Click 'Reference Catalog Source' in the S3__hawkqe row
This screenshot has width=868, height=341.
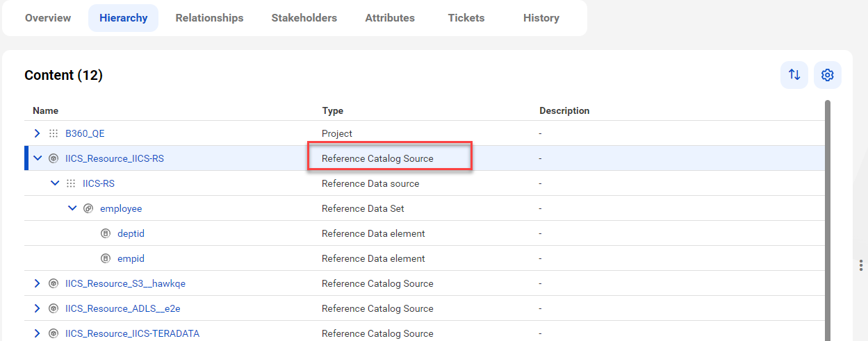377,283
